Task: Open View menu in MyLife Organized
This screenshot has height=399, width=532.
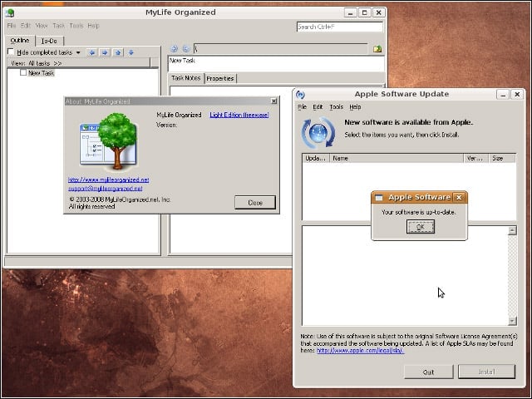Action: coord(41,26)
